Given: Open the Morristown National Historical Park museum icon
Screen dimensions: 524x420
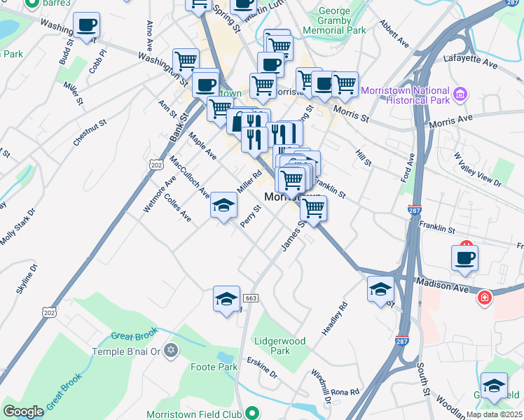Looking at the screenshot, I should coord(460,94).
